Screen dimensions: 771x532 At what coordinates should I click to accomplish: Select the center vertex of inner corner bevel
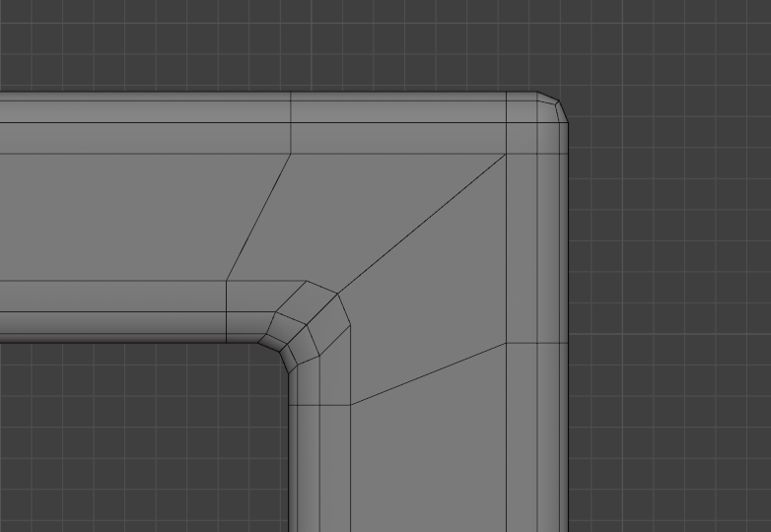pyautogui.click(x=307, y=325)
